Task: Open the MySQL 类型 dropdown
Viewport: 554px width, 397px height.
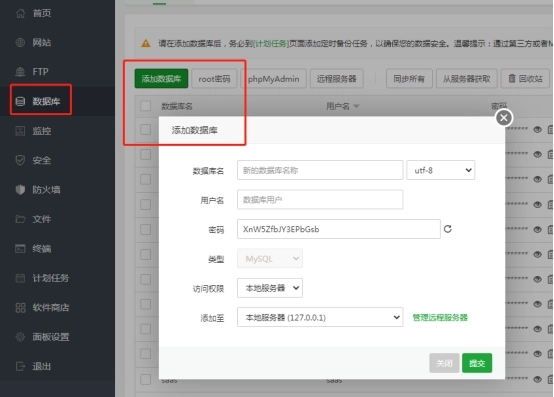Action: click(x=270, y=259)
